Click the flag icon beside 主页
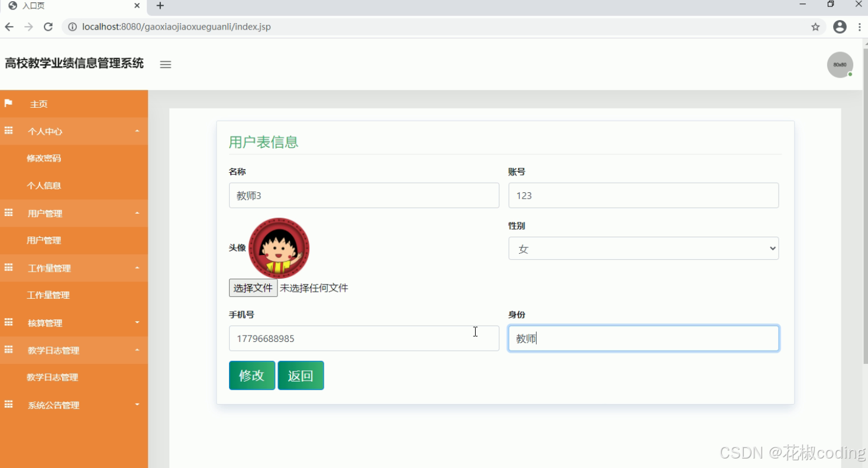 pyautogui.click(x=8, y=104)
